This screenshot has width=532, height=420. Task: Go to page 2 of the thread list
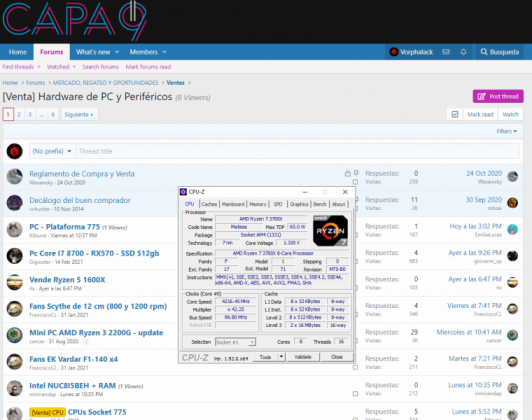[x=19, y=114]
